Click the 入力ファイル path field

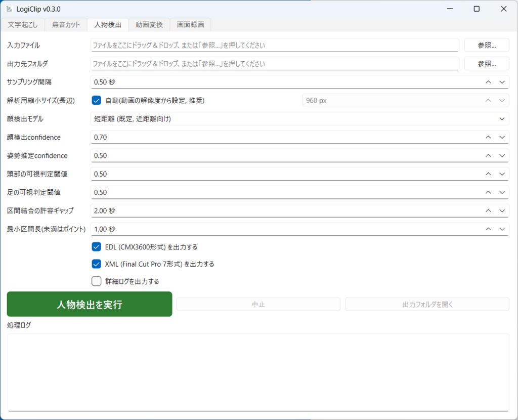275,45
